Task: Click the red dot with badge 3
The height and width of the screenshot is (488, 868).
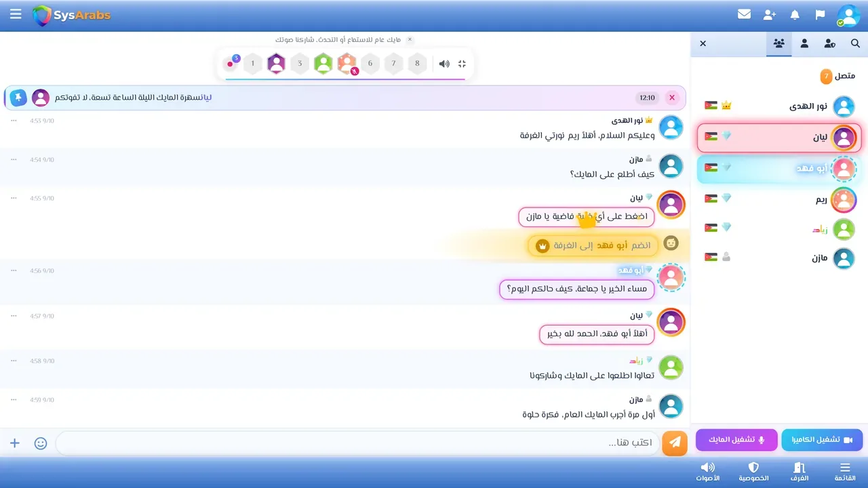Action: (x=231, y=63)
